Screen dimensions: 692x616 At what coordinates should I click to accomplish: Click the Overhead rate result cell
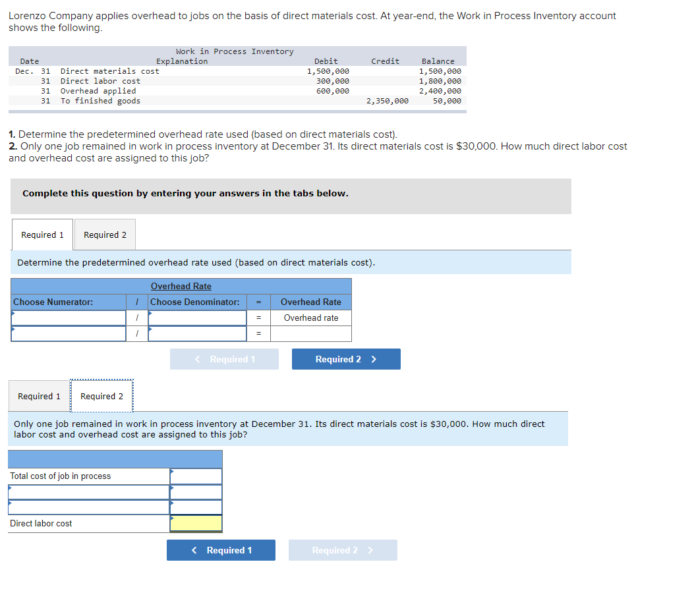[311, 318]
